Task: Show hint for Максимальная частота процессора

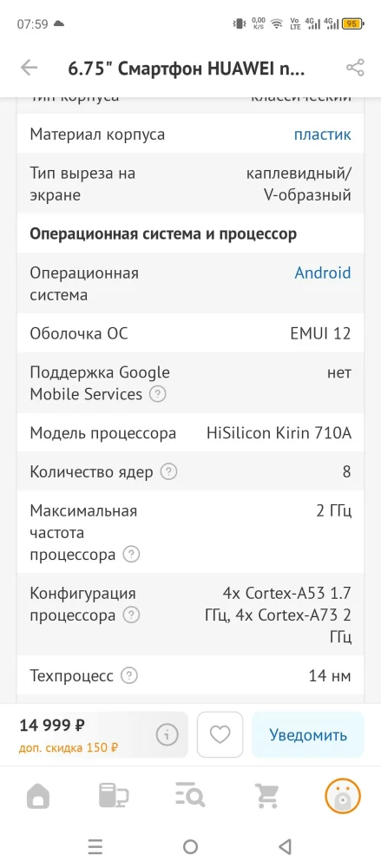Action: pyautogui.click(x=131, y=554)
